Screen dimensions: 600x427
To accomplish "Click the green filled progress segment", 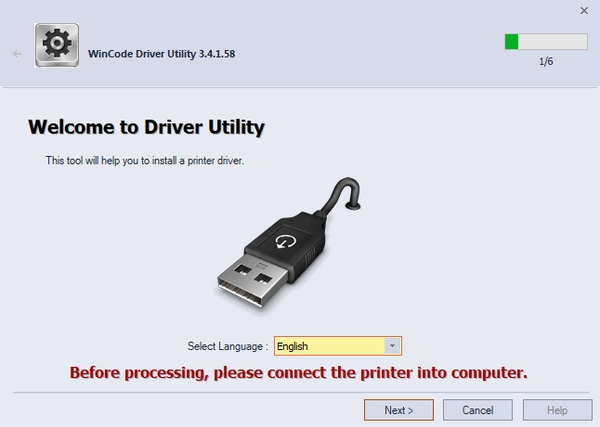I will tap(511, 41).
